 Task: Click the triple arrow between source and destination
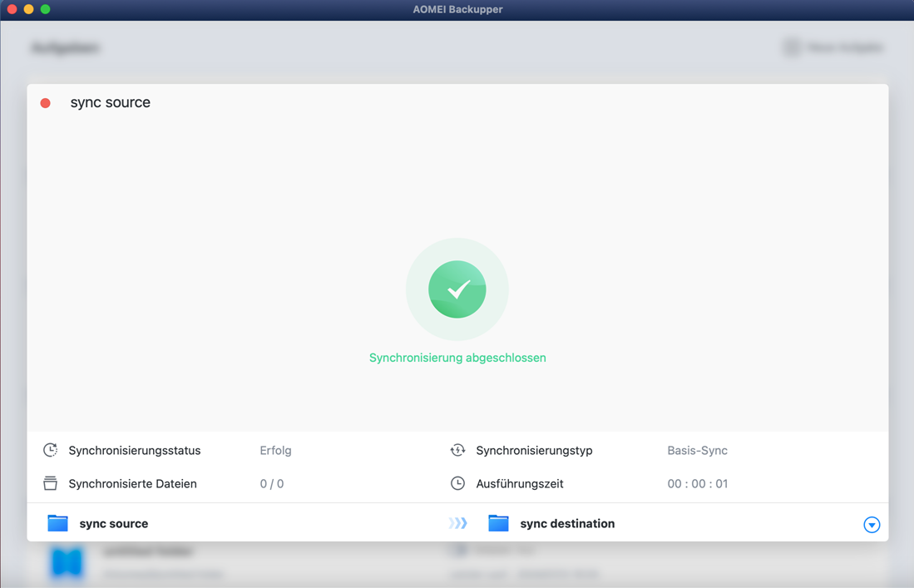click(x=458, y=523)
